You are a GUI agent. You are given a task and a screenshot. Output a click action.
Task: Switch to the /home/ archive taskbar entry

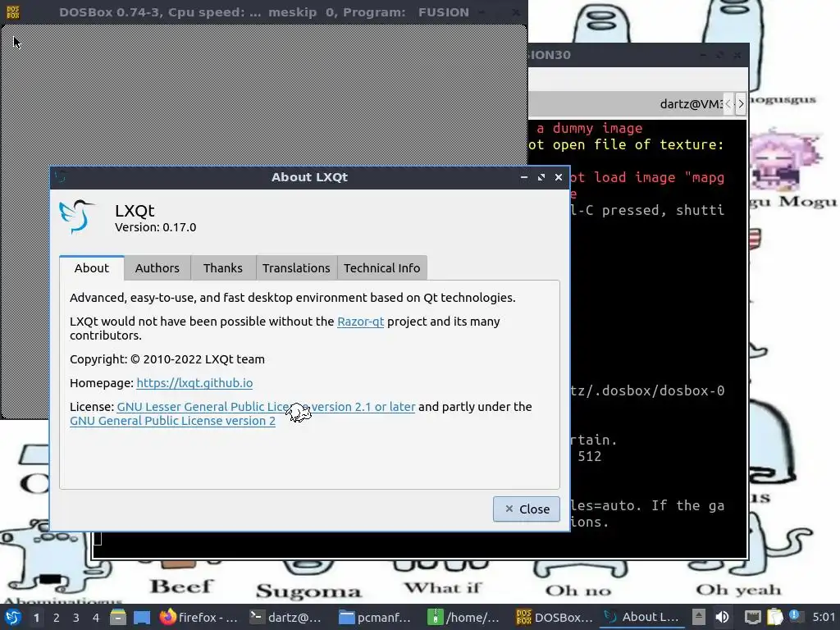(464, 618)
